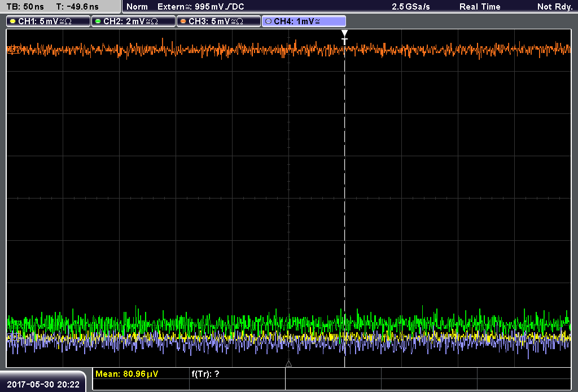Viewport: 578px width, 392px height.
Task: Click the TB: 50 ns timebase readout
Action: pos(25,7)
